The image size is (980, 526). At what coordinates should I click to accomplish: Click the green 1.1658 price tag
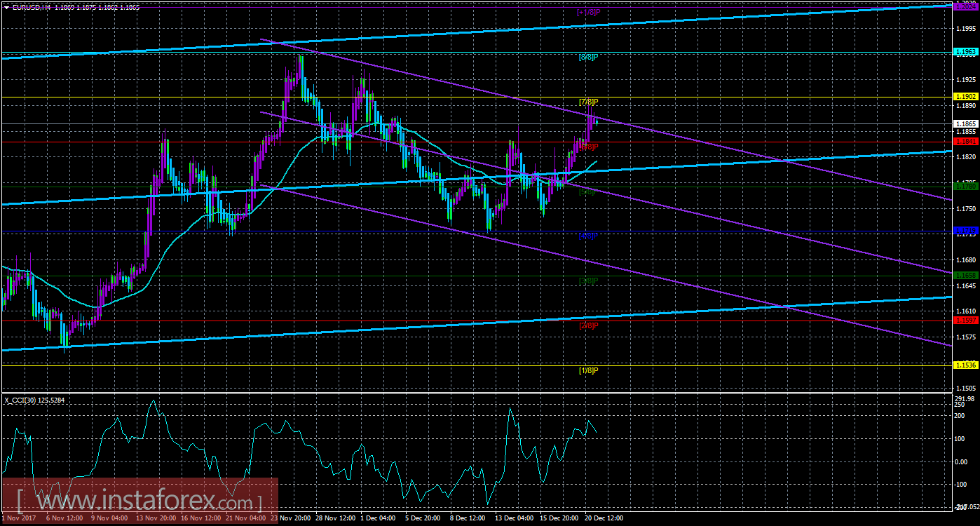point(966,276)
